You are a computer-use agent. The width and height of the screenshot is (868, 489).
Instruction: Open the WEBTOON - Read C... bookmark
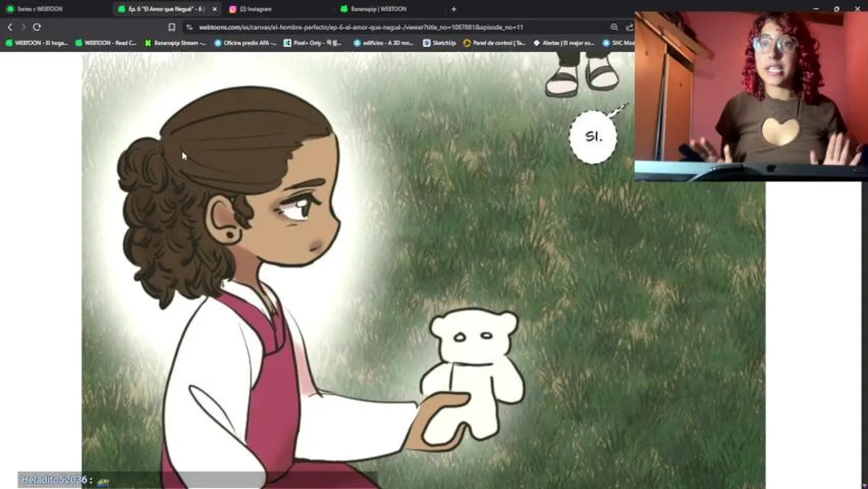[106, 43]
